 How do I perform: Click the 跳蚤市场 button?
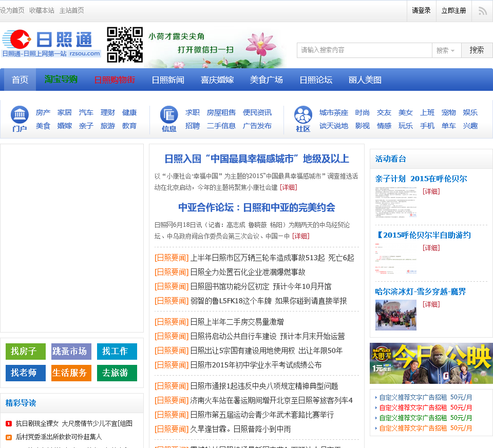[71, 351]
